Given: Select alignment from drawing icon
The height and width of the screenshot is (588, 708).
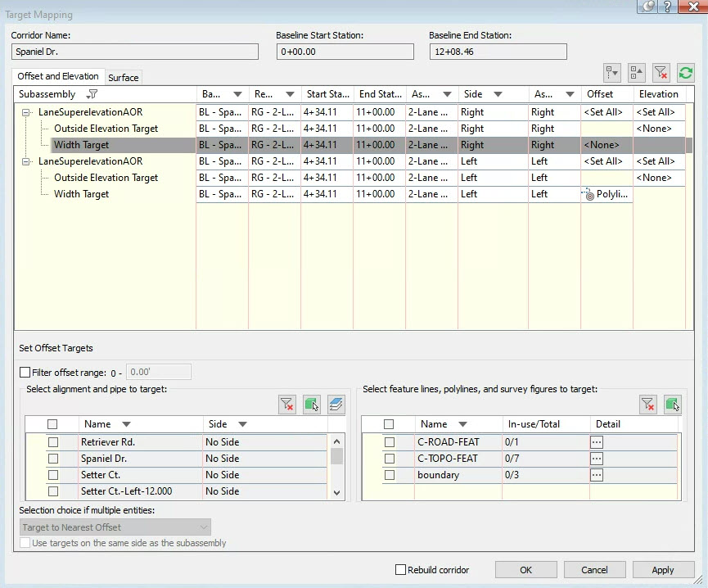Looking at the screenshot, I should coord(312,405).
